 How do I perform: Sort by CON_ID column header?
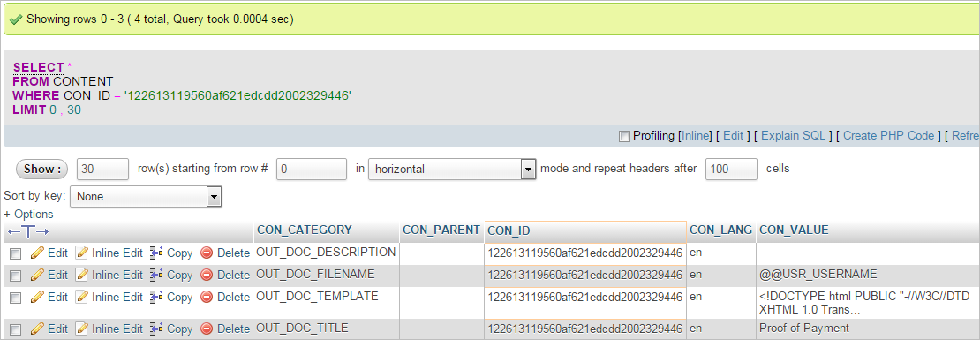(x=509, y=231)
